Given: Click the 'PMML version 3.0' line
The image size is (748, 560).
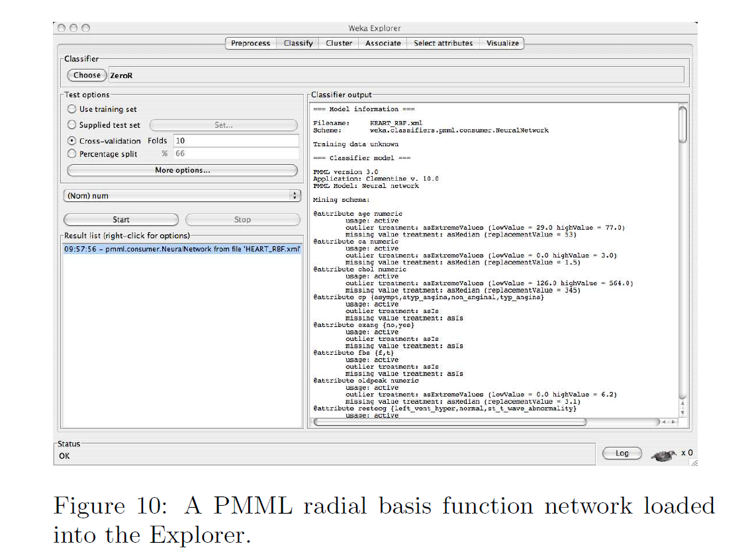Looking at the screenshot, I should coord(346,171).
